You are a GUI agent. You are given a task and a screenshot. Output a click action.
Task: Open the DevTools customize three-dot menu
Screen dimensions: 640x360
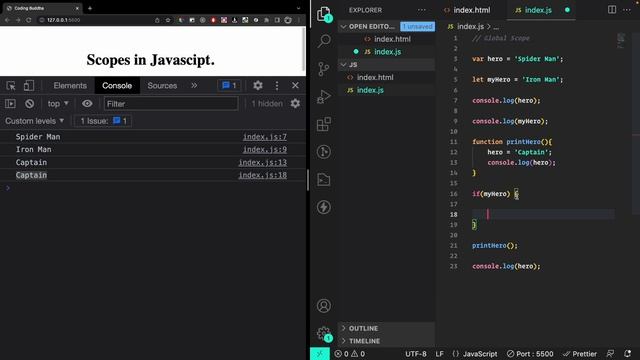tap(277, 85)
